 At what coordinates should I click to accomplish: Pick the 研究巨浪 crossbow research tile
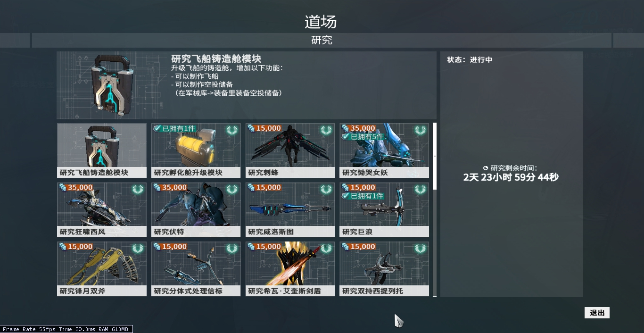pos(384,210)
